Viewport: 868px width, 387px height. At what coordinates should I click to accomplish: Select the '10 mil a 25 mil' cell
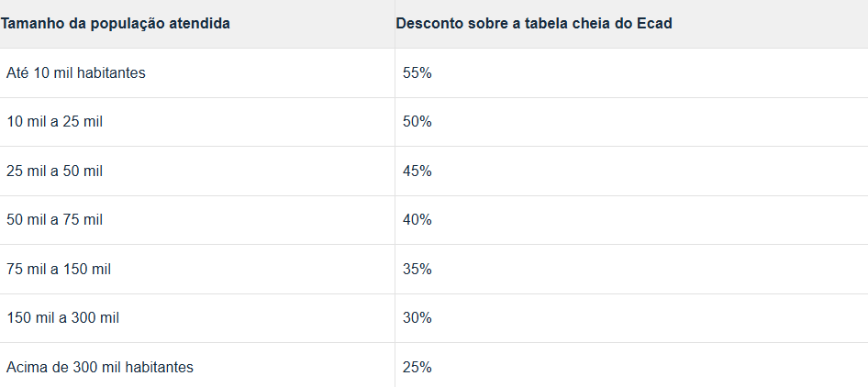pyautogui.click(x=54, y=122)
